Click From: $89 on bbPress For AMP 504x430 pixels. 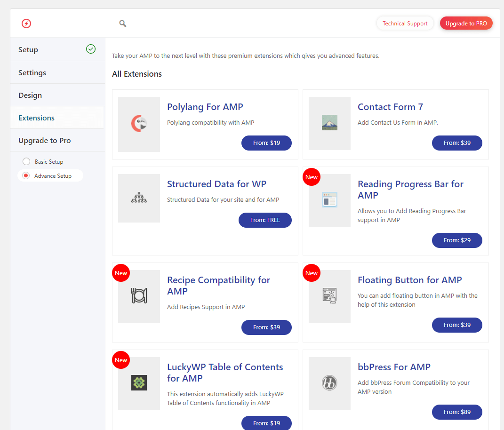point(457,412)
